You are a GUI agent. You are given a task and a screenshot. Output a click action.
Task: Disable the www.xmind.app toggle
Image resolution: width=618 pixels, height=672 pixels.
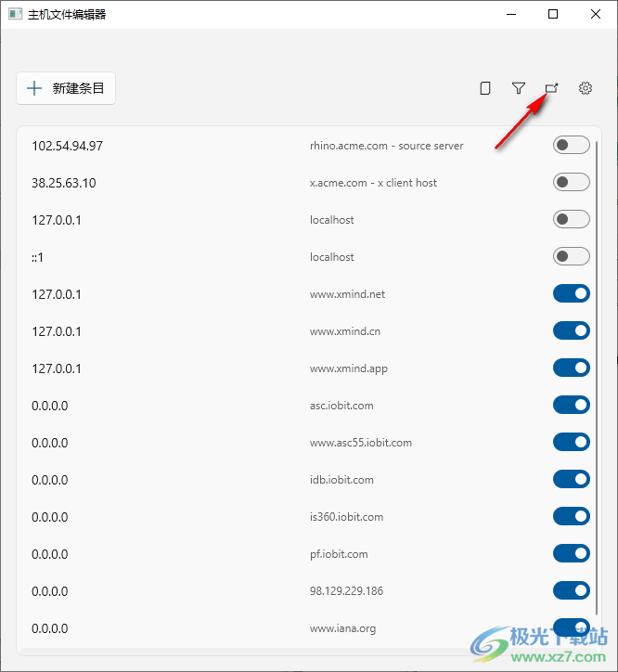click(x=572, y=368)
